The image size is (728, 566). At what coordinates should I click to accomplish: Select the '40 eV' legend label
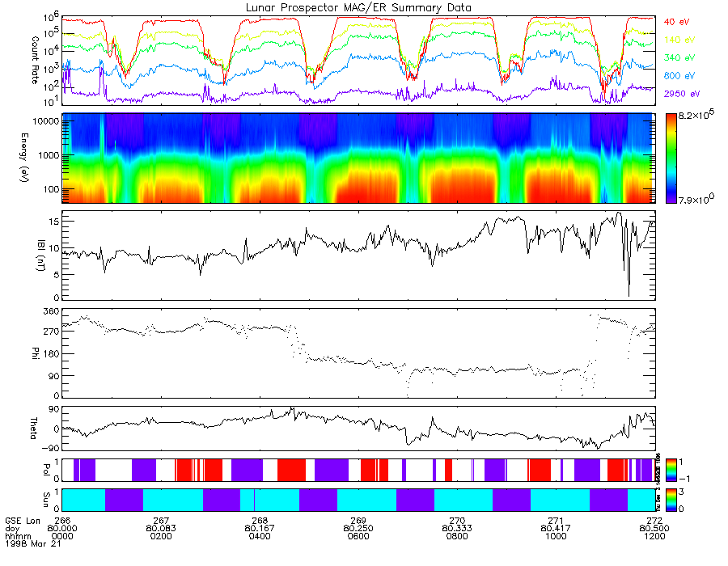tap(676, 22)
